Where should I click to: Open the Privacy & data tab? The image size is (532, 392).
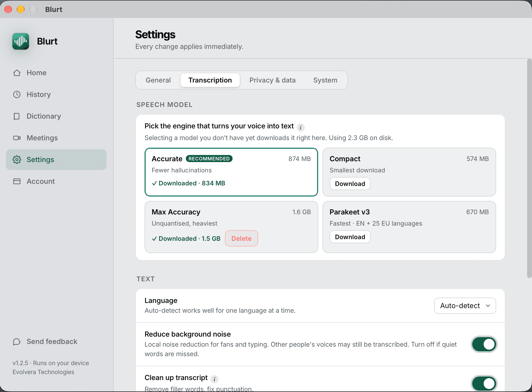click(273, 80)
